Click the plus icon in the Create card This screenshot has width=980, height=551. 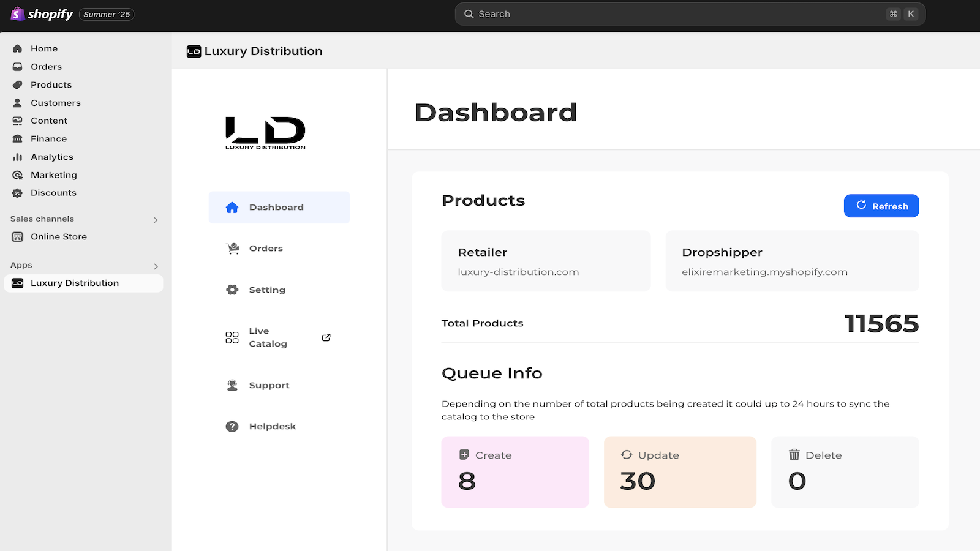pos(464,455)
